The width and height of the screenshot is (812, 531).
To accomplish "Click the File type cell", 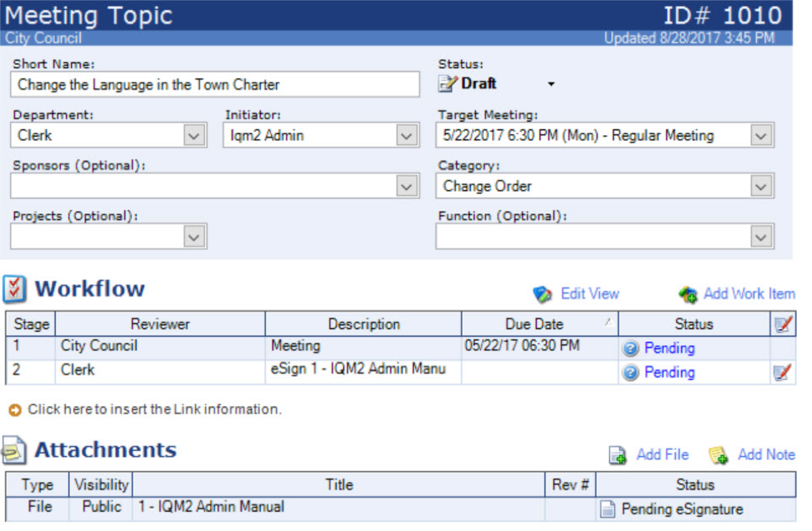I will coord(39,507).
